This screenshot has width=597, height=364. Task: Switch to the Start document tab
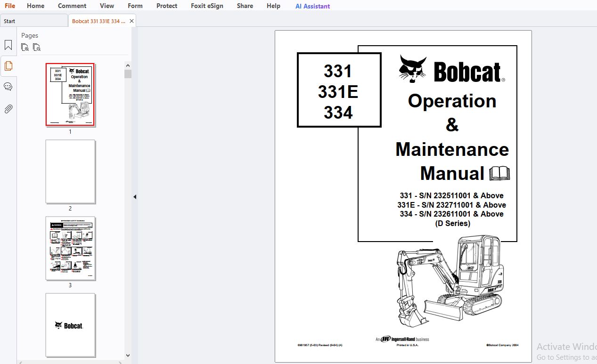tap(34, 21)
